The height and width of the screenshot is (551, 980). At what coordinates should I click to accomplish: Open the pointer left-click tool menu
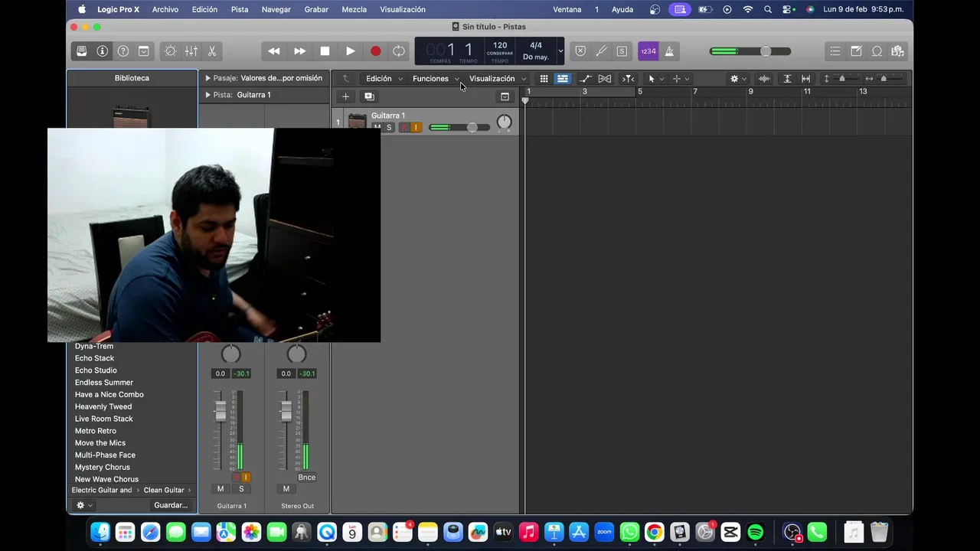(655, 79)
